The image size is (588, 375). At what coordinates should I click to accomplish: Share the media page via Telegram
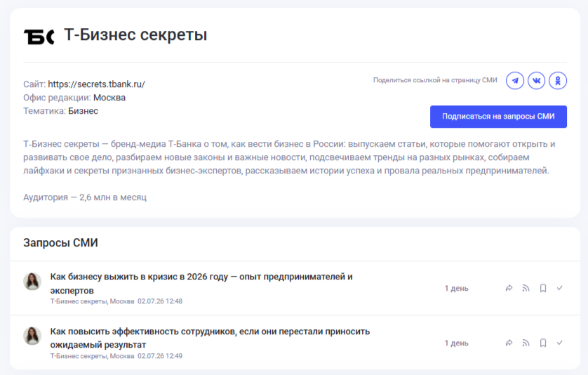pos(515,80)
